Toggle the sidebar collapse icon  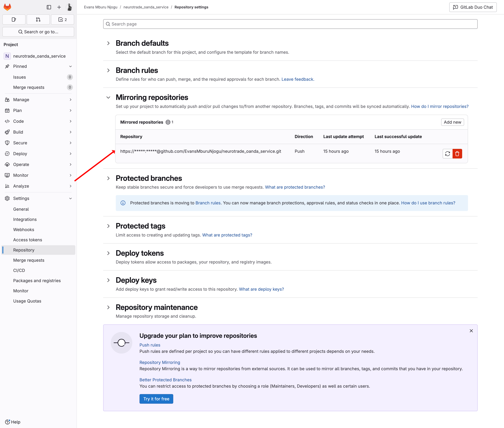click(49, 7)
